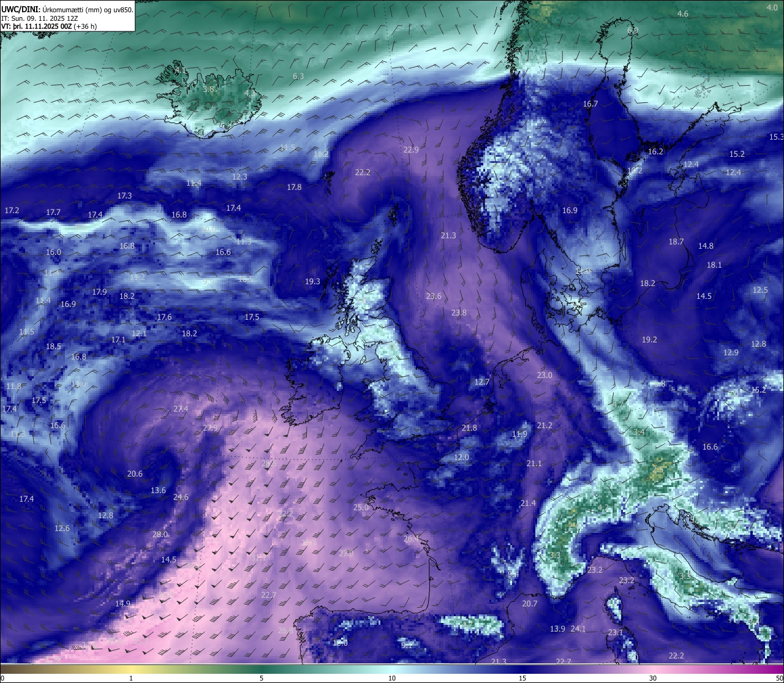Click the colorbar label 30
Viewport: 784px width, 683px height.
[x=653, y=678]
